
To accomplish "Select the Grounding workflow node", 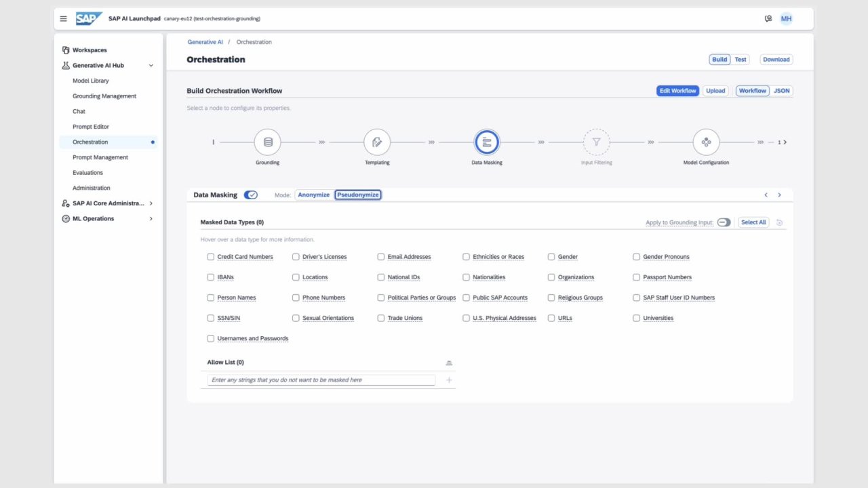I will tap(267, 142).
